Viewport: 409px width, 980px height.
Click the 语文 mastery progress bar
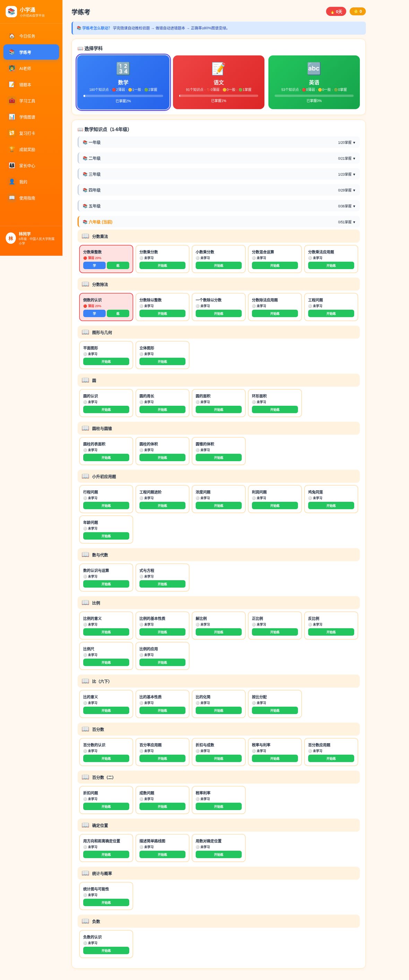219,96
